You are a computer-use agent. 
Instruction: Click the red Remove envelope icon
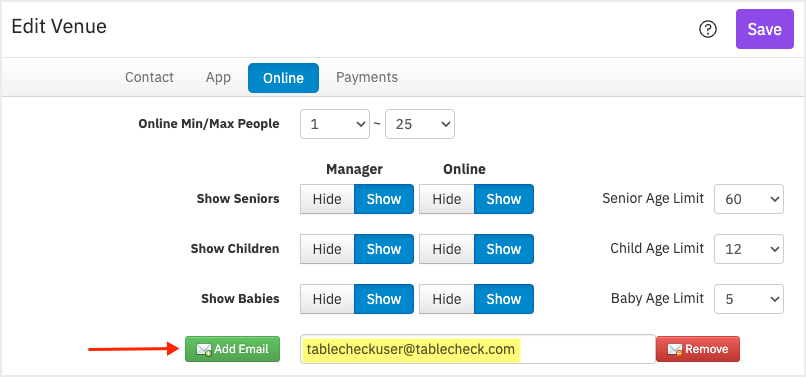675,350
